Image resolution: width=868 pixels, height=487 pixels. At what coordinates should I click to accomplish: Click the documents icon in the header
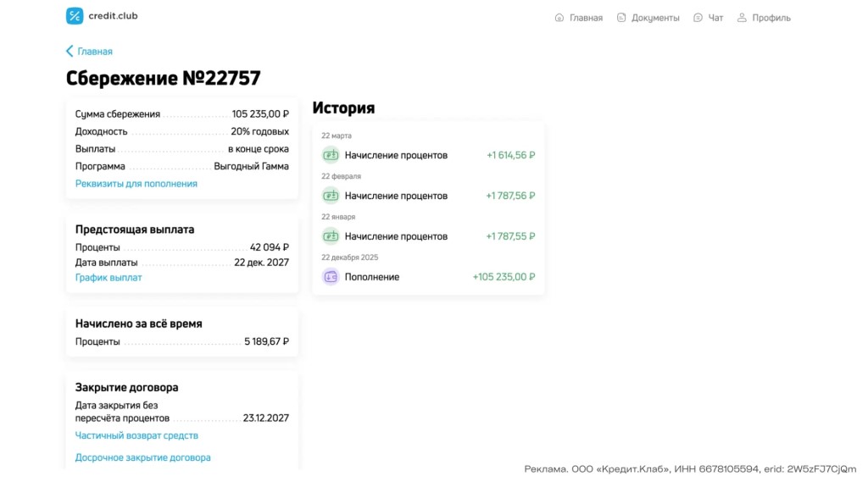click(x=621, y=18)
